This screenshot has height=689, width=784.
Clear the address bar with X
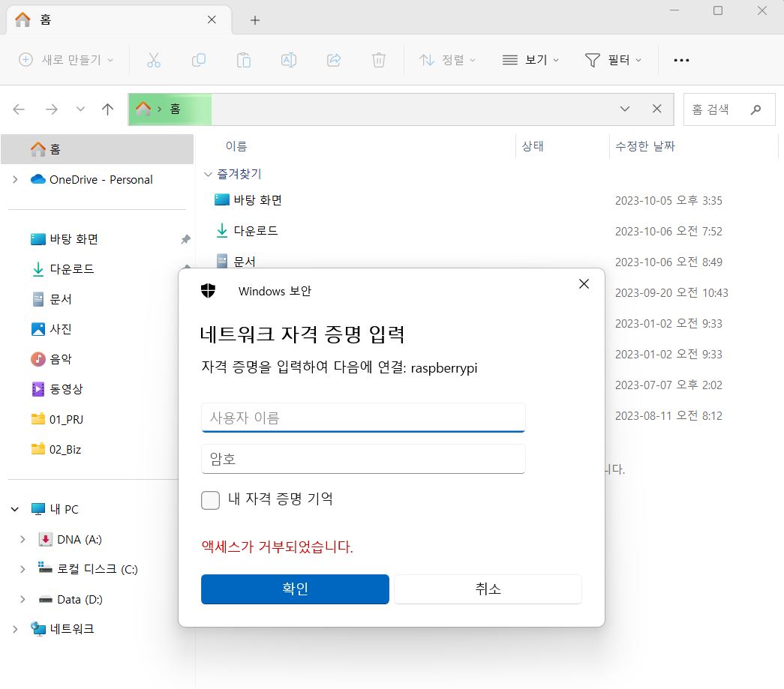[x=657, y=109]
